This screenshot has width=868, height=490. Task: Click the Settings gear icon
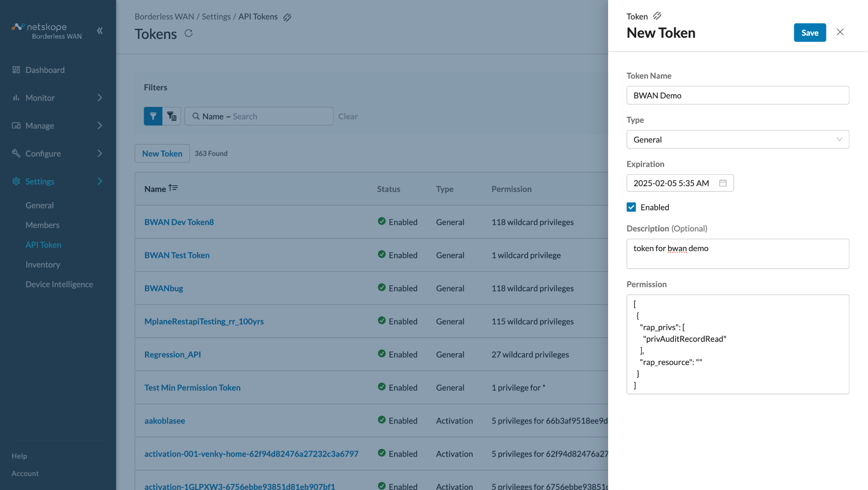(16, 181)
